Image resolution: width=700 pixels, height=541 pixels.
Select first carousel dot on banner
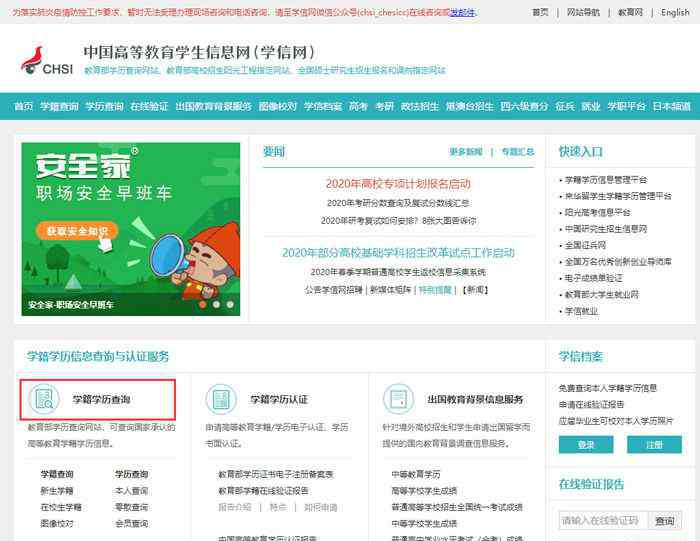point(202,304)
